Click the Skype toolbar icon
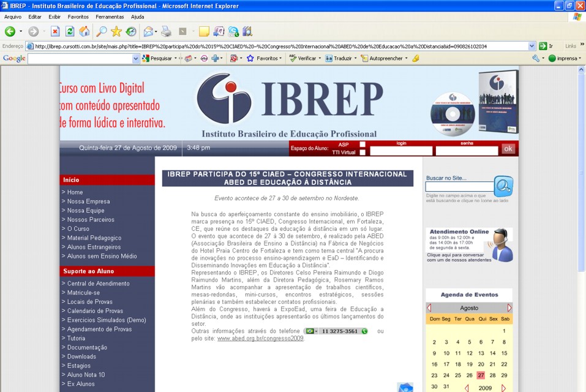Viewport: 586px width, 392px height. [x=233, y=32]
